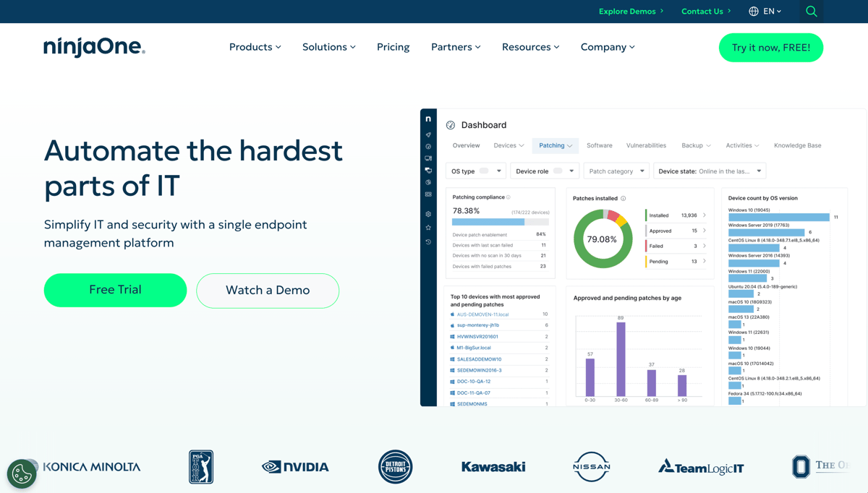Click the globe language icon
The height and width of the screenshot is (493, 868).
pyautogui.click(x=754, y=12)
